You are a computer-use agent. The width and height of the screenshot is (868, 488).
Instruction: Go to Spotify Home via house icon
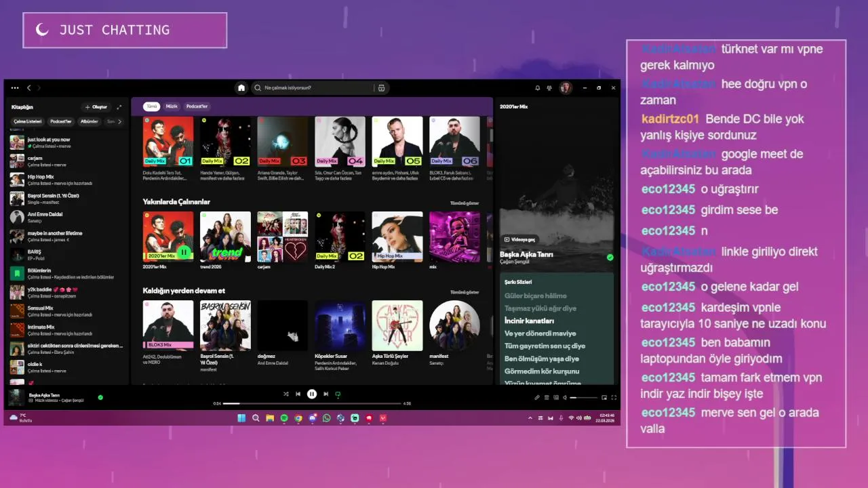pyautogui.click(x=241, y=87)
